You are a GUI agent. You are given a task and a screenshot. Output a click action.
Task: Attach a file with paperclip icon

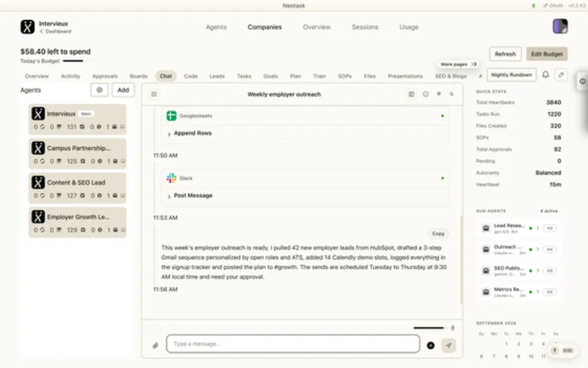point(156,345)
